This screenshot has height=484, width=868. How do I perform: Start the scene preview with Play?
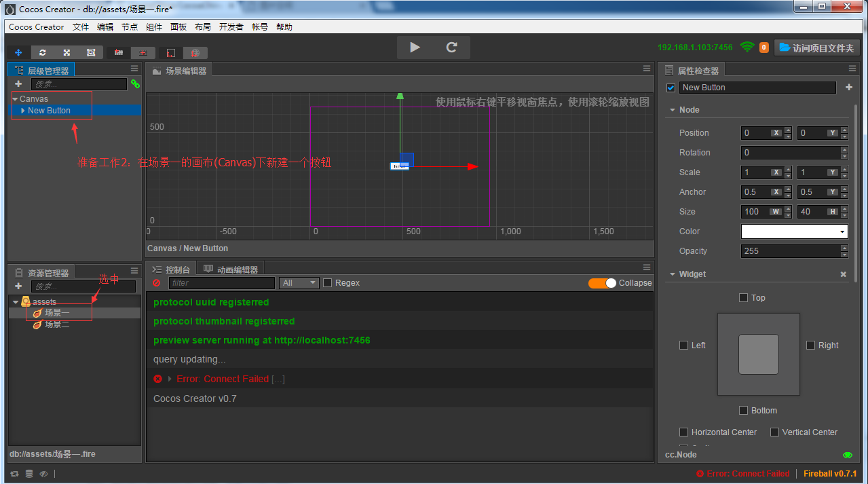click(415, 48)
